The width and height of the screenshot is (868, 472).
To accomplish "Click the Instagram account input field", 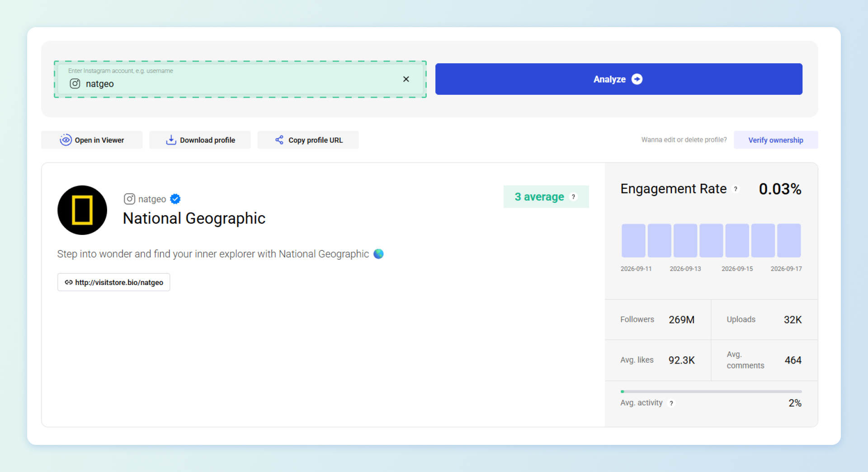I will click(x=240, y=79).
